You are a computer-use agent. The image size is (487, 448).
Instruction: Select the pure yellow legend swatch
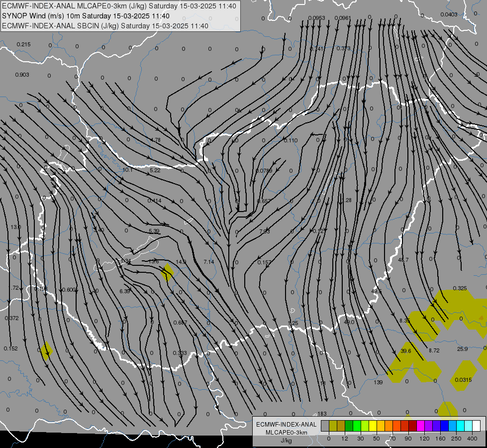click(373, 426)
